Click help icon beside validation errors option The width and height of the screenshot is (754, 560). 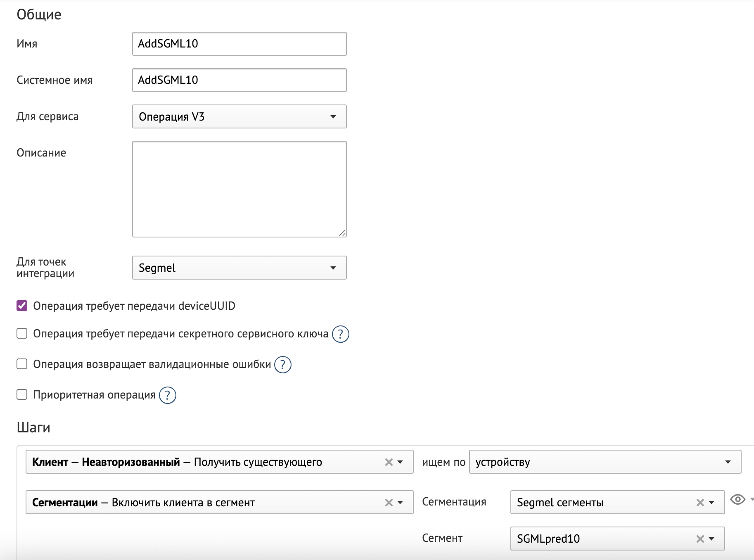[x=283, y=365]
